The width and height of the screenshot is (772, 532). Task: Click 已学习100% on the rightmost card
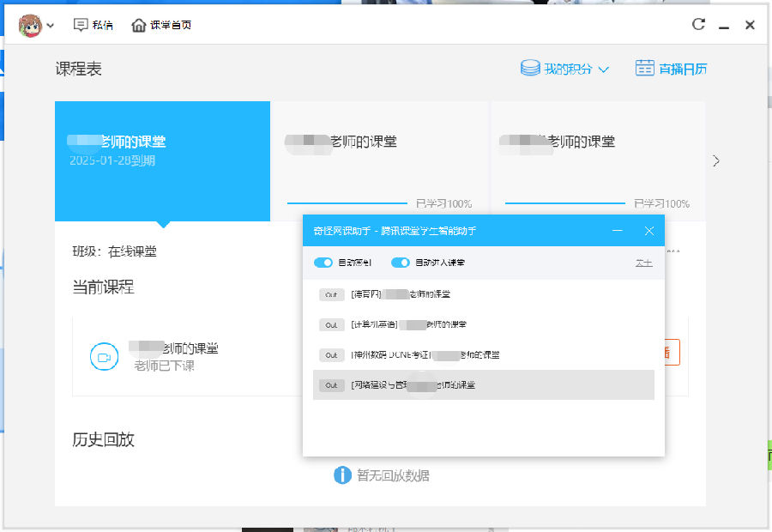click(661, 203)
